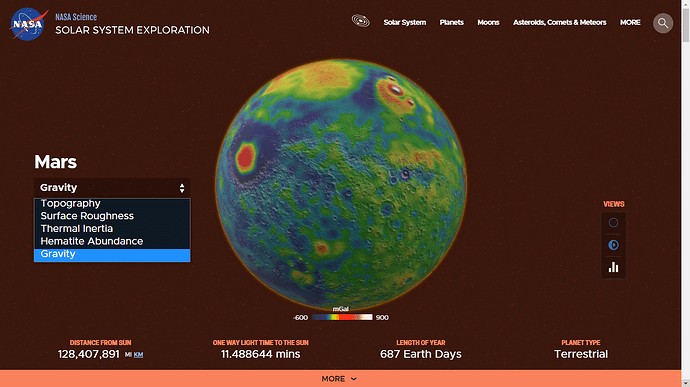This screenshot has height=387, width=690.
Task: Open the Moons nav menu
Action: click(x=488, y=22)
